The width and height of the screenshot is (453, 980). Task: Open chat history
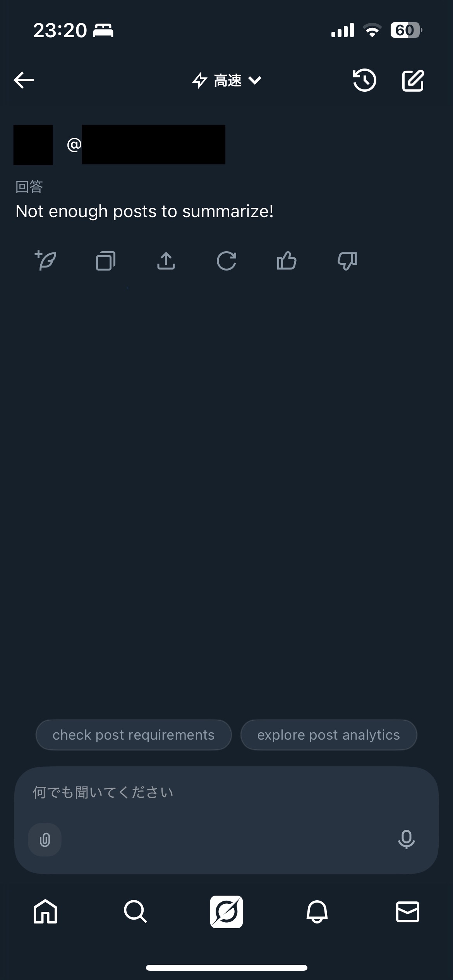(364, 81)
